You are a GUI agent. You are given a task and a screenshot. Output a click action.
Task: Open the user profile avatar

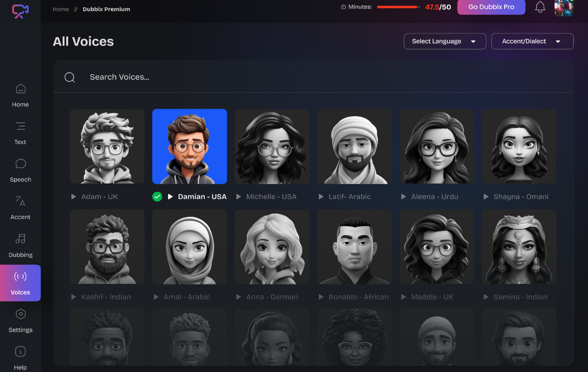point(563,8)
